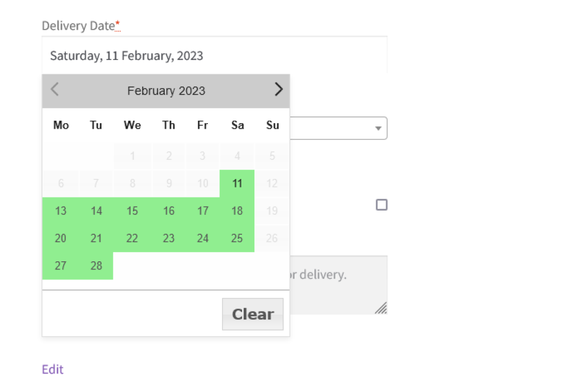This screenshot has height=387, width=588.
Task: Expand the combo box with the arrow
Action: pyautogui.click(x=378, y=128)
